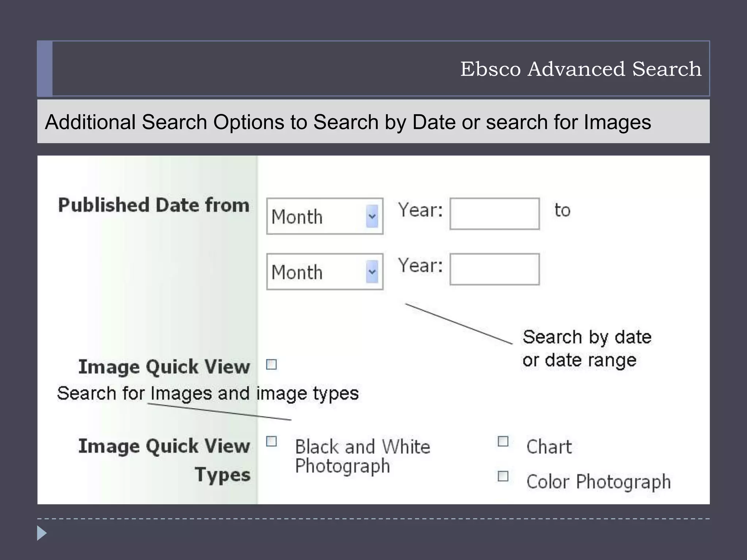Open the second Month dropdown for end date

tap(325, 272)
